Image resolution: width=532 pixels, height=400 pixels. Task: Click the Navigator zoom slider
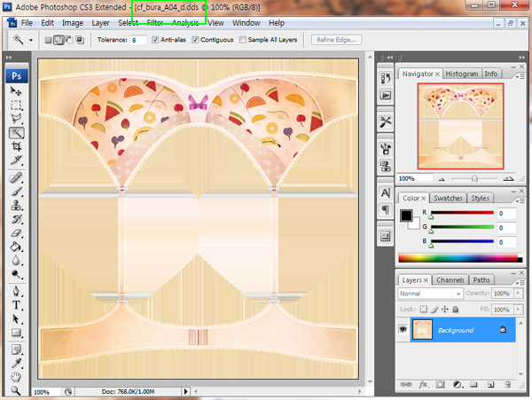pyautogui.click(x=474, y=179)
